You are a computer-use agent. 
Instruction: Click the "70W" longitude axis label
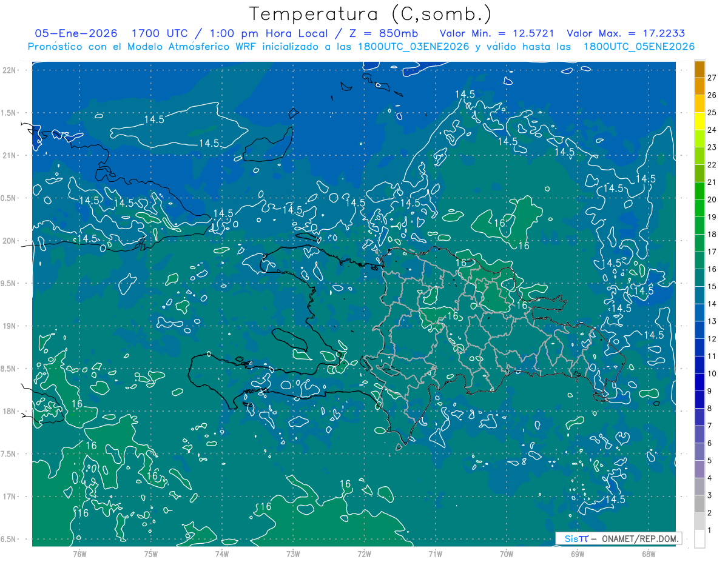[507, 554]
